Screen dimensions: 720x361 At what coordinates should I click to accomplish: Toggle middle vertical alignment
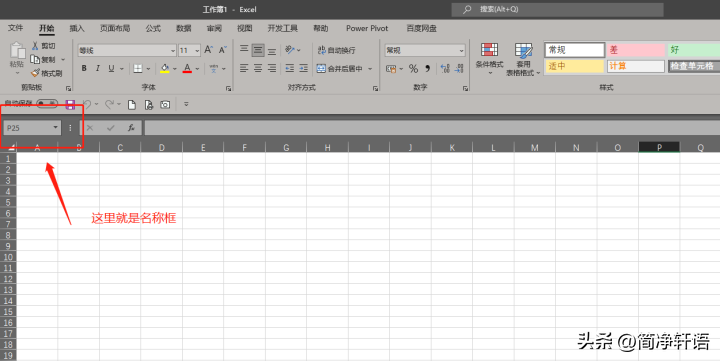tap(258, 50)
